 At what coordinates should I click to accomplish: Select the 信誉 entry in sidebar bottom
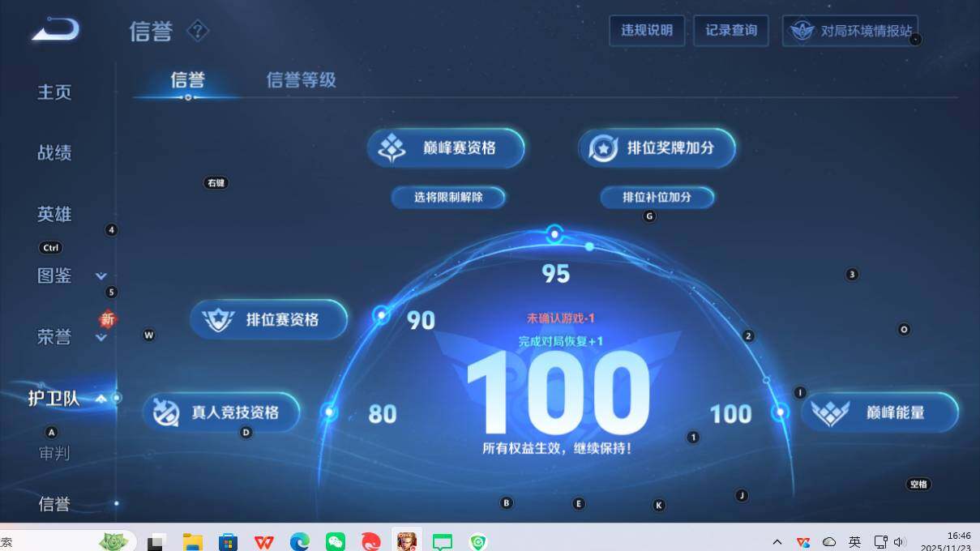coord(54,504)
